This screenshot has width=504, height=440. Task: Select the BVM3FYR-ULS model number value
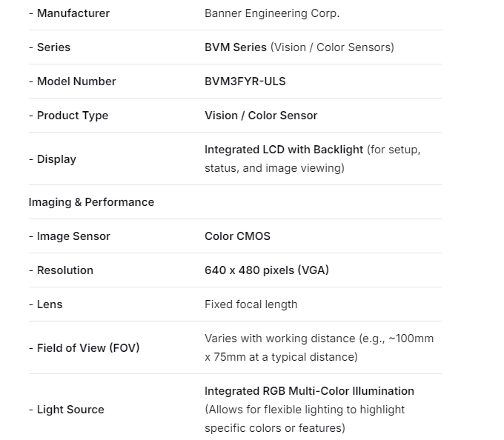245,81
